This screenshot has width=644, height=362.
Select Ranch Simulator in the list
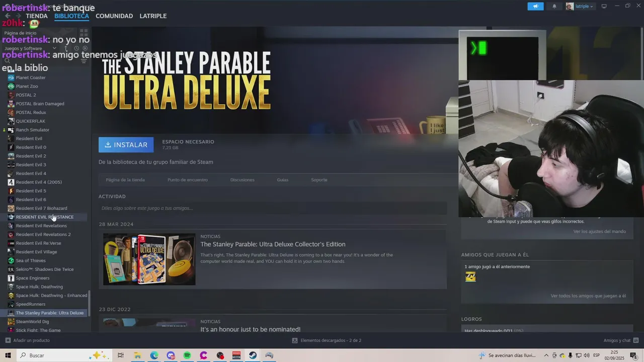(x=32, y=130)
